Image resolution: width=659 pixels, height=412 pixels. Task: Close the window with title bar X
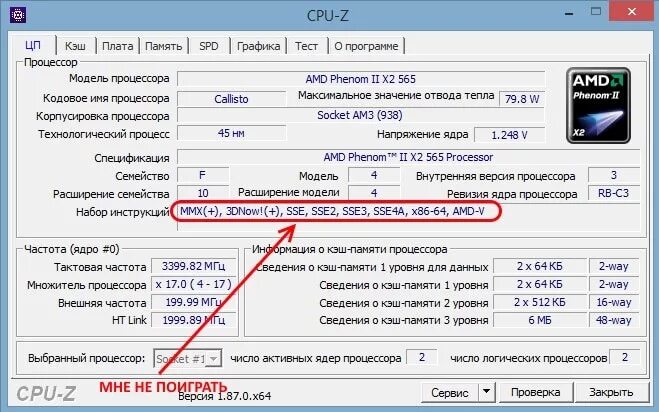point(632,12)
